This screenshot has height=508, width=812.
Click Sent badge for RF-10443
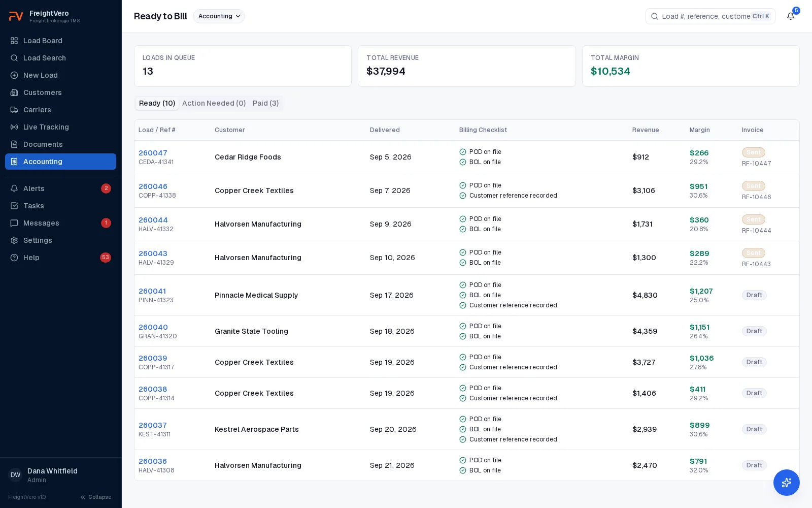click(754, 253)
